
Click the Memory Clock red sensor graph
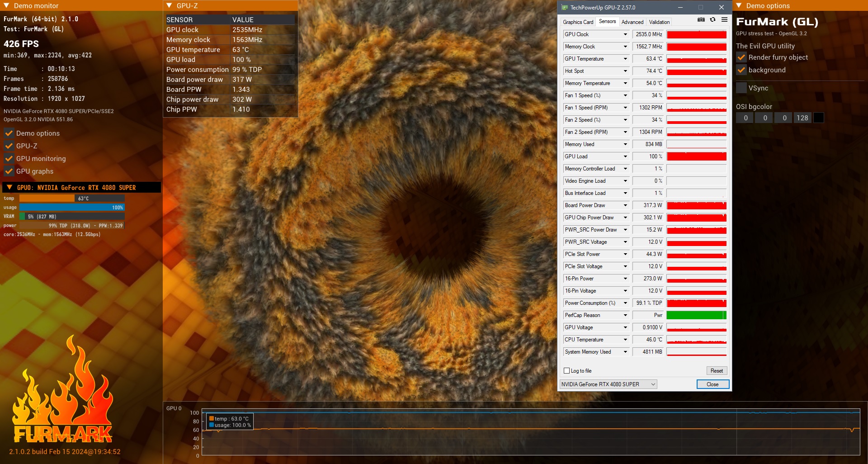697,47
